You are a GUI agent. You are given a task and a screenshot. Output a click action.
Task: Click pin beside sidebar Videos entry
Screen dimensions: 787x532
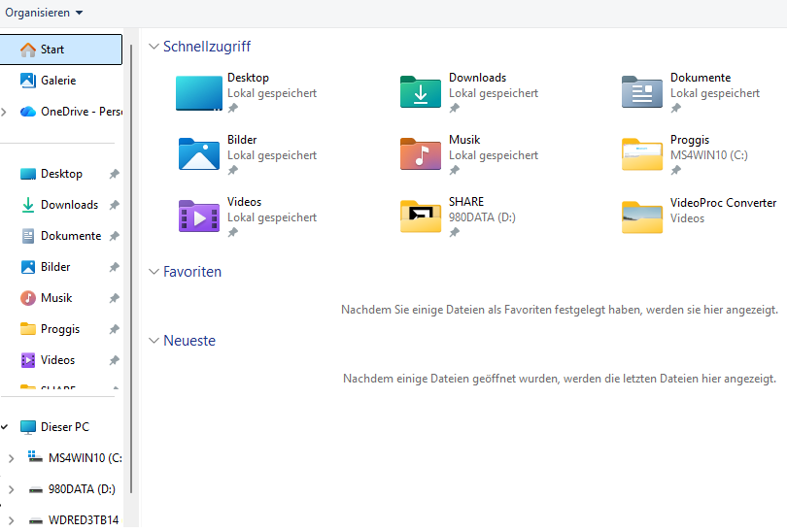coord(115,360)
